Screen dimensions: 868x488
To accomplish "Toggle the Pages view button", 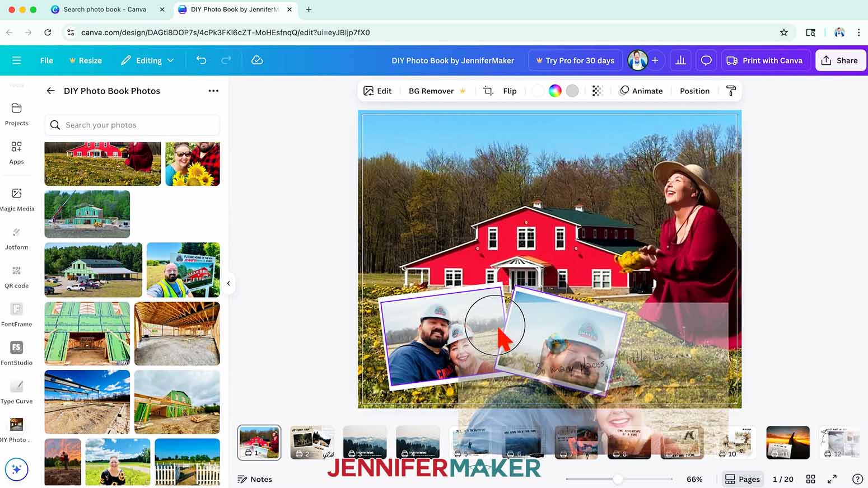I will click(743, 479).
